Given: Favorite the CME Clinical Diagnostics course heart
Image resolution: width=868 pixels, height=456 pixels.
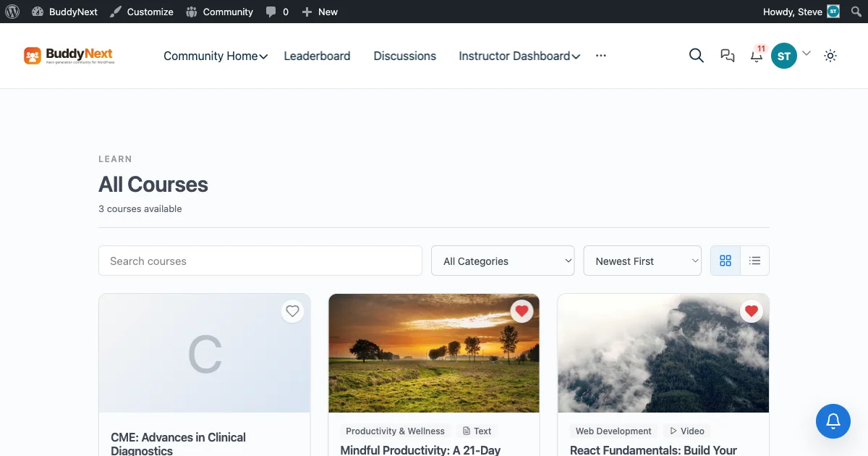Looking at the screenshot, I should (x=292, y=311).
